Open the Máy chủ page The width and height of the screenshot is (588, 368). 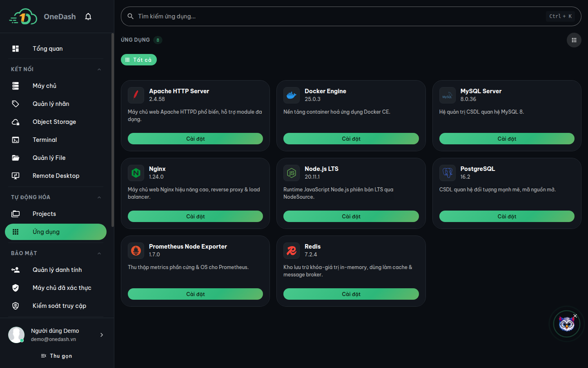click(56, 86)
